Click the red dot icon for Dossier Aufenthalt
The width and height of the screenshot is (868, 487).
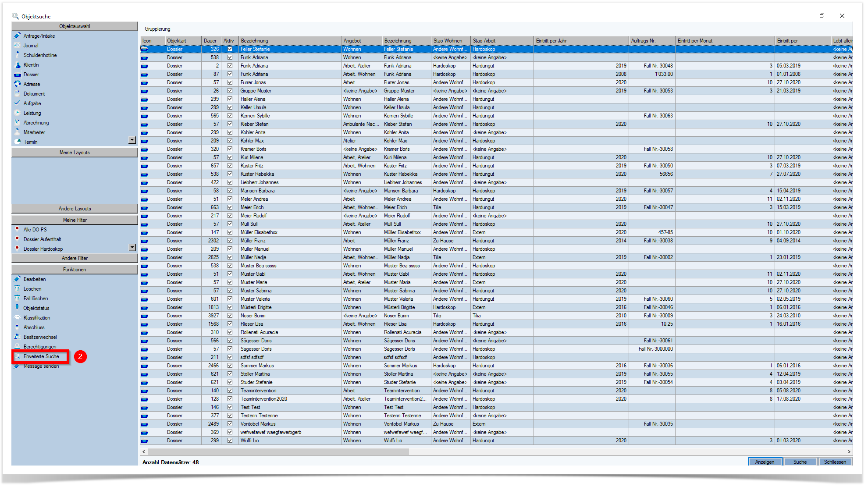point(17,239)
